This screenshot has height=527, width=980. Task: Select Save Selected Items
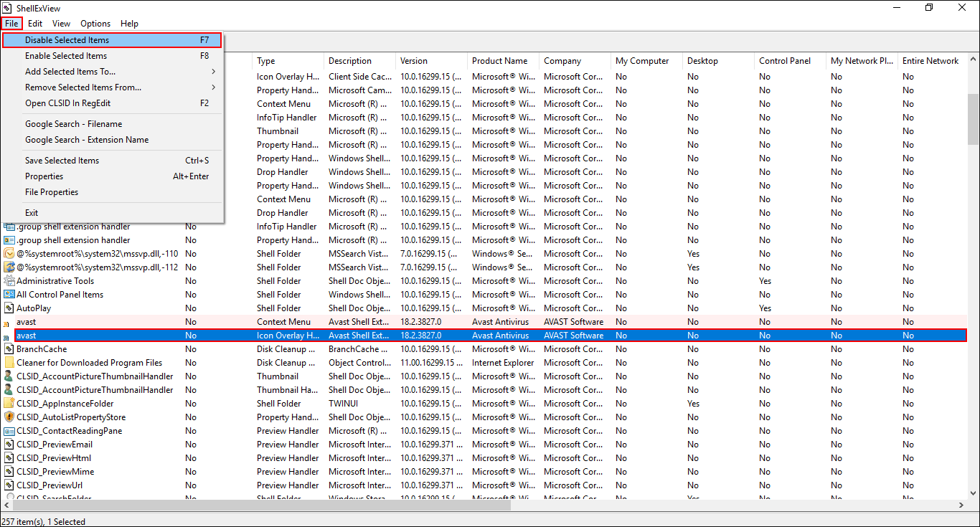[112, 161]
